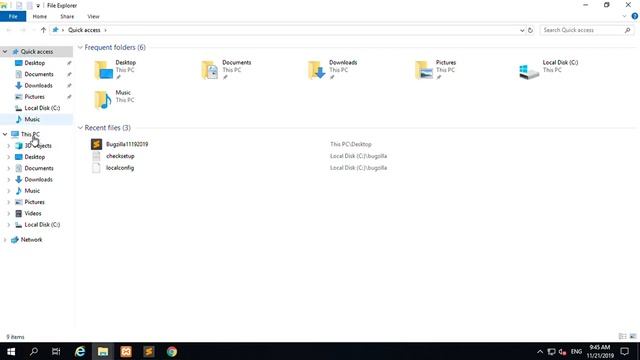The height and width of the screenshot is (360, 640).
Task: Open the Windows Start menu
Action: (x=11, y=351)
